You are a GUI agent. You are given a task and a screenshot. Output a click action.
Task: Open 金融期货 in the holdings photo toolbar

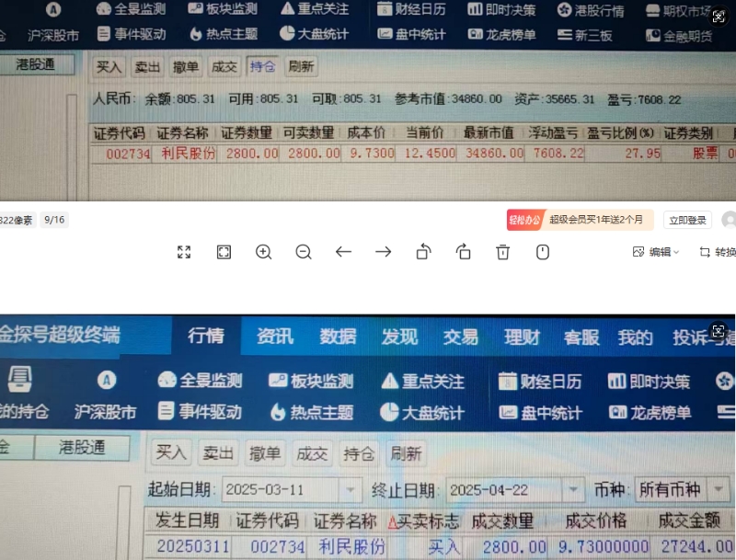pyautogui.click(x=679, y=36)
